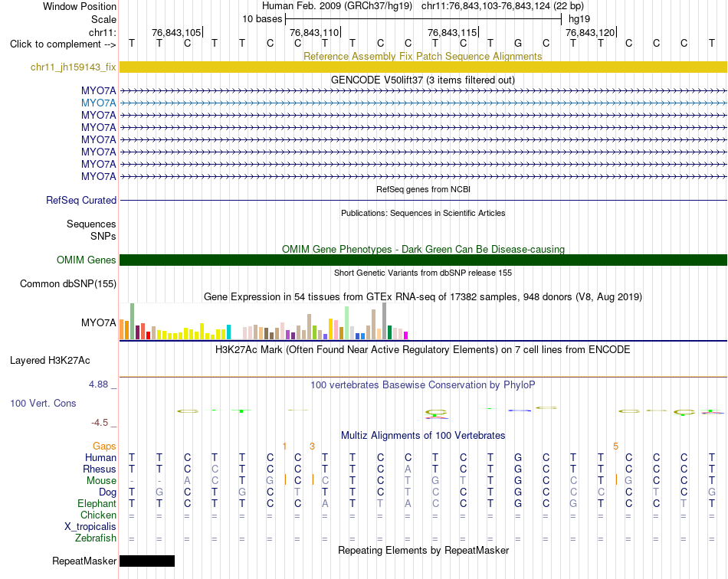Click the 76,843,115 position label
The height and width of the screenshot is (579, 728).
click(x=452, y=32)
